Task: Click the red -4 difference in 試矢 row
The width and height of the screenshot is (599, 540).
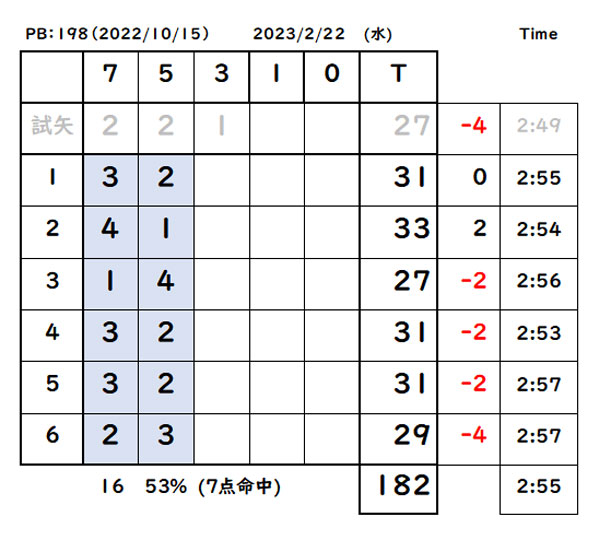Action: (x=473, y=125)
